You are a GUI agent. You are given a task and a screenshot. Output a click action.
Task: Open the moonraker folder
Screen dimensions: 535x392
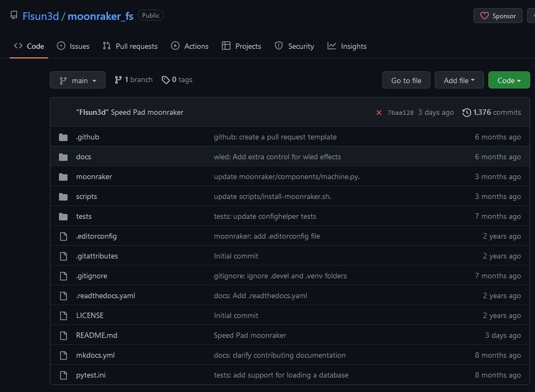pyautogui.click(x=94, y=177)
